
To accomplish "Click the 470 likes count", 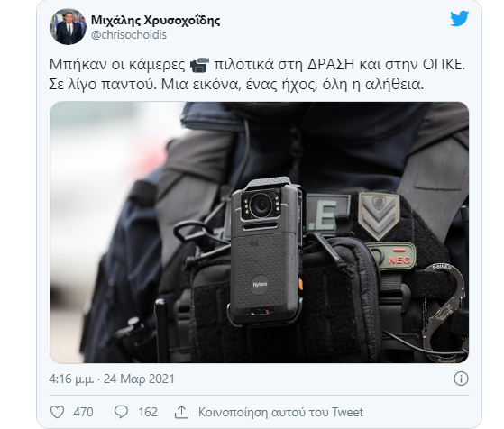I will click(x=83, y=412).
